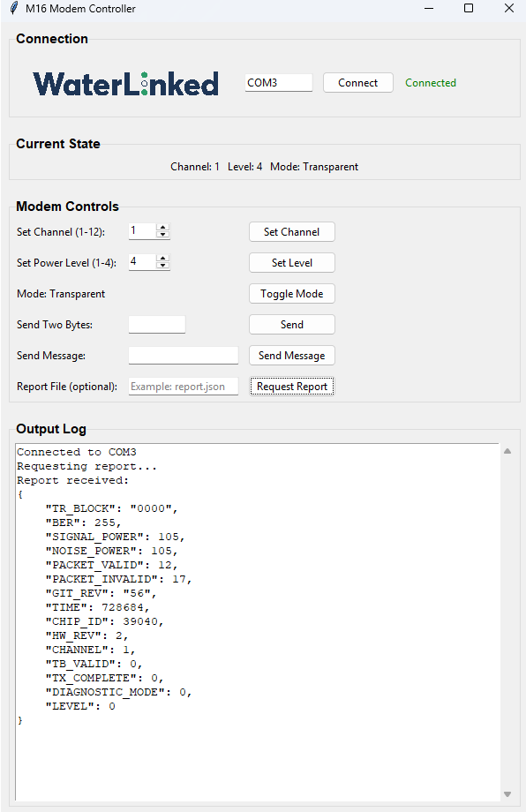Click the Send Message button
Image resolution: width=526 pixels, height=812 pixels.
292,355
